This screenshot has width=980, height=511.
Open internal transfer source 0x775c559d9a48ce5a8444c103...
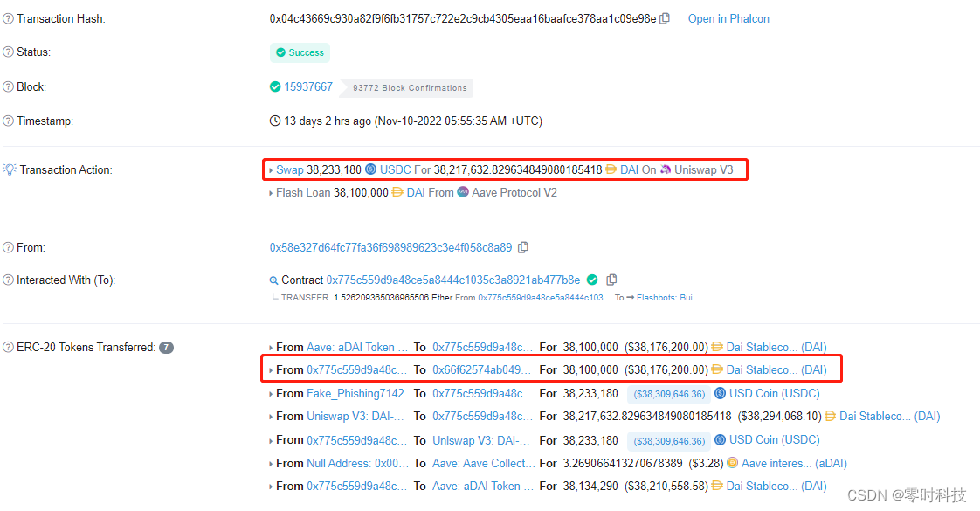544,298
